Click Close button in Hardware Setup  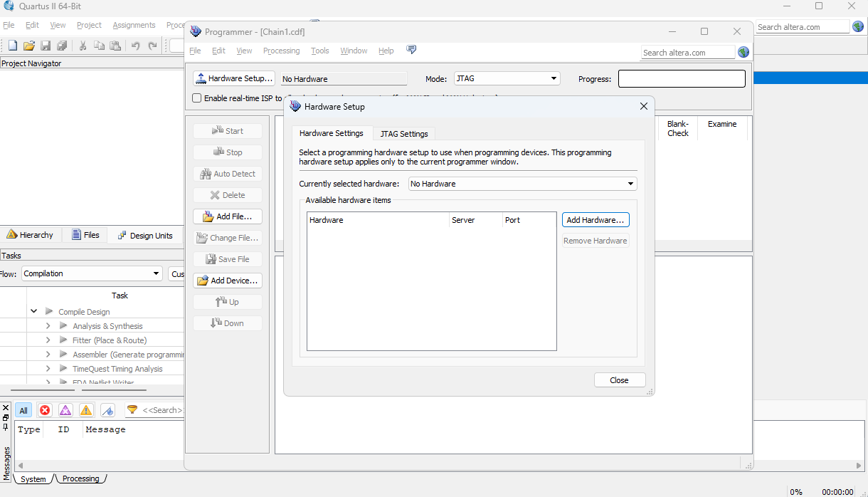[620, 380]
